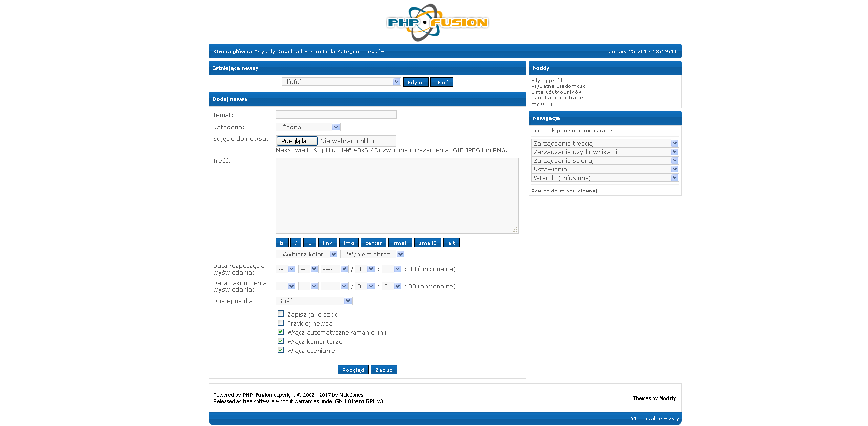Click inside the Treść text area
This screenshot has width=868, height=426.
click(397, 195)
